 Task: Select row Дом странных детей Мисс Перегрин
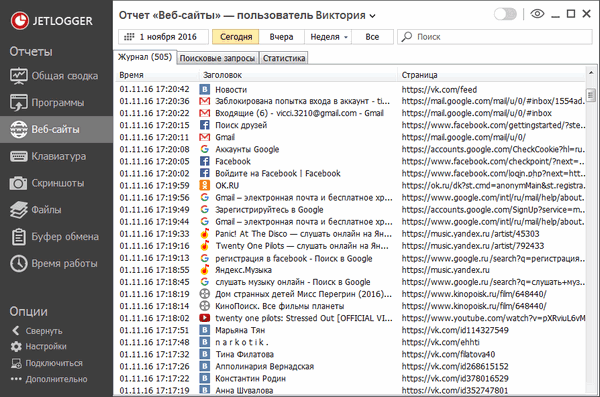click(351, 294)
